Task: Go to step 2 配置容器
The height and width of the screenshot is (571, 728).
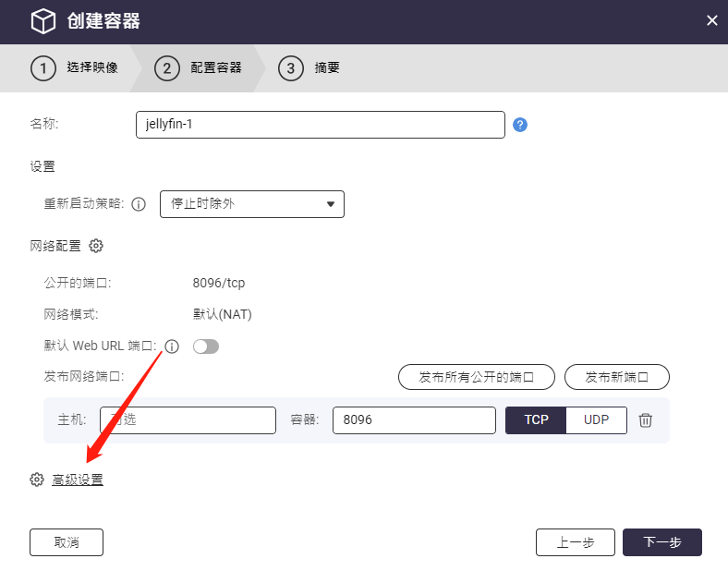Action: pos(199,68)
